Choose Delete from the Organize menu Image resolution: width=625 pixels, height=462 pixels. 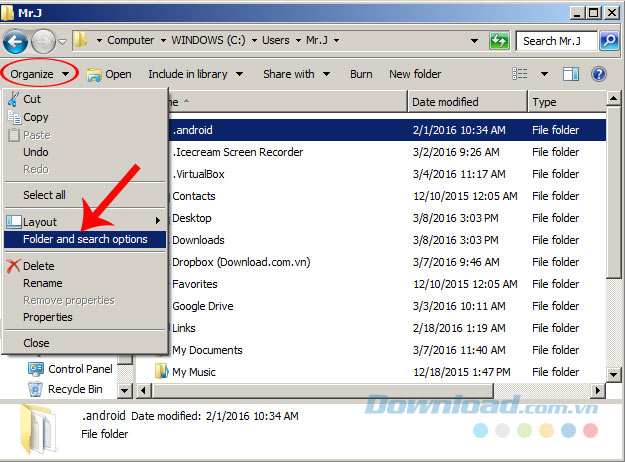point(85,266)
